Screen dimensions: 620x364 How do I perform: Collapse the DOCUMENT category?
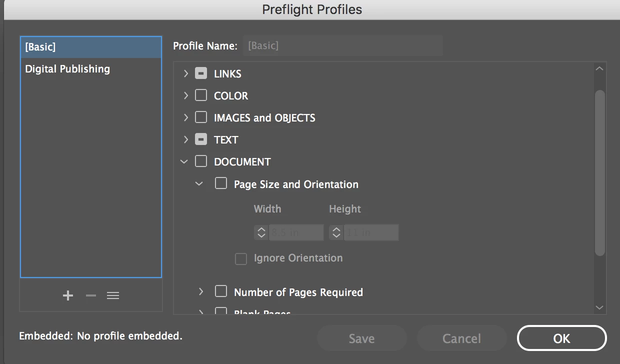(184, 161)
